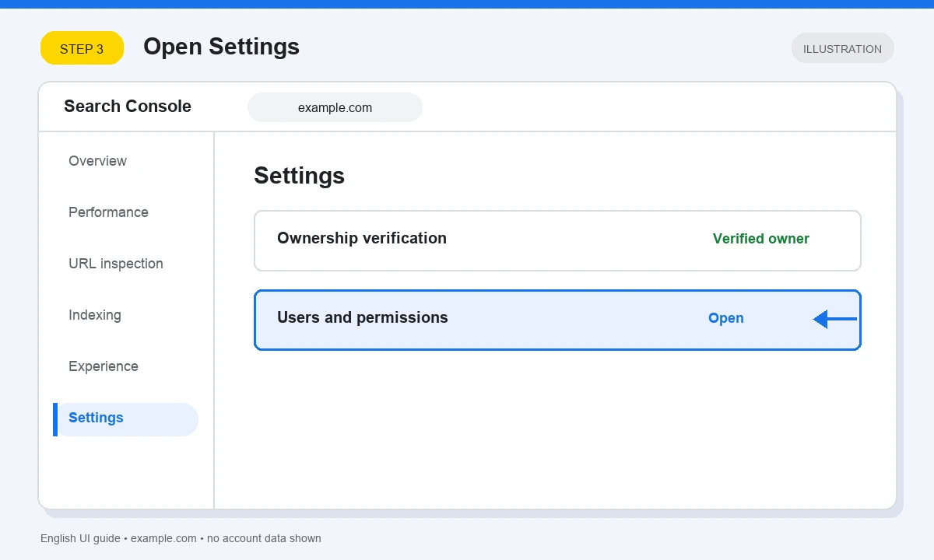Click the English UI guide footer text
Screen dimensions: 934x560
point(181,538)
